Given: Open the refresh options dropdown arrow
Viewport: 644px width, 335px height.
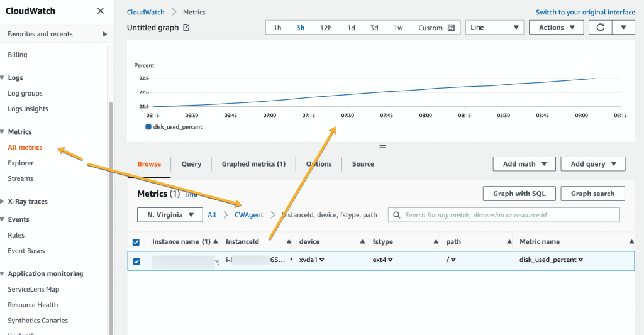Looking at the screenshot, I should pos(623,28).
